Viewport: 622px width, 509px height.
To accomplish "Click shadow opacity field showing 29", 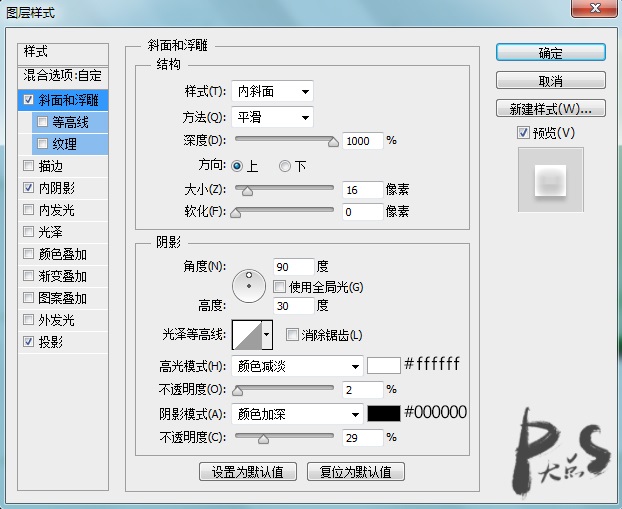I will point(363,438).
